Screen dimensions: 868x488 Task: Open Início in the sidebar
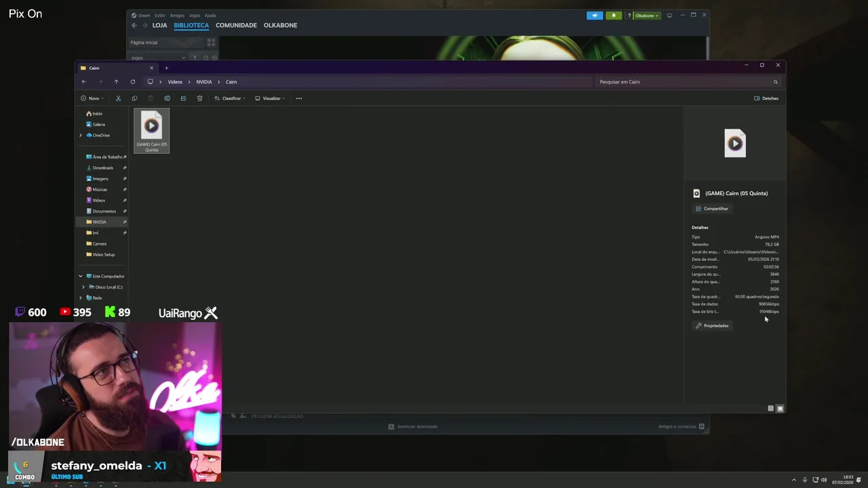tap(94, 114)
